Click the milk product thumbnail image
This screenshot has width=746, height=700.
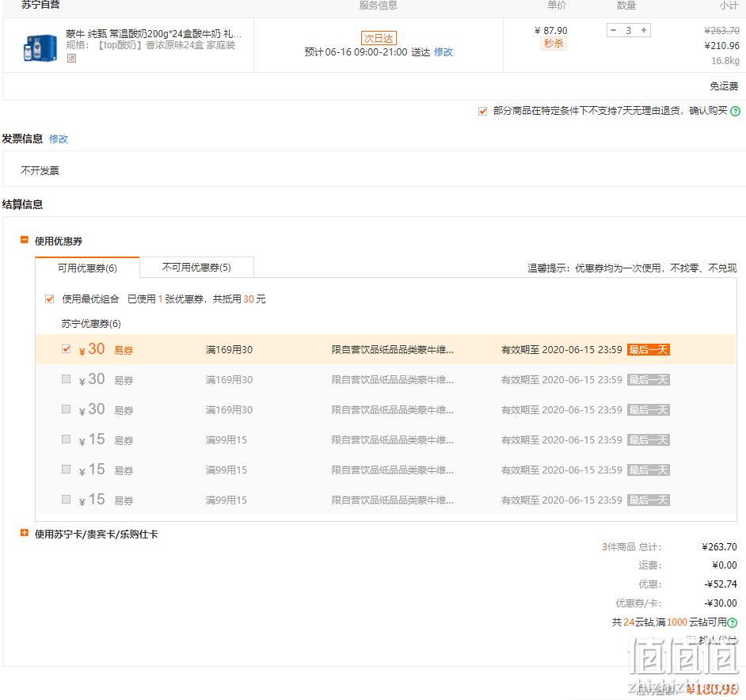[x=40, y=48]
